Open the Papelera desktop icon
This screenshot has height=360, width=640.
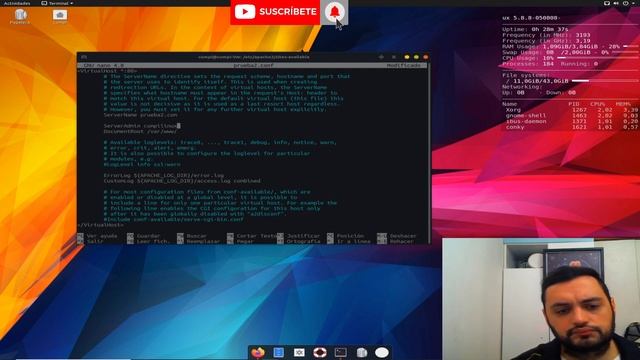(20, 16)
